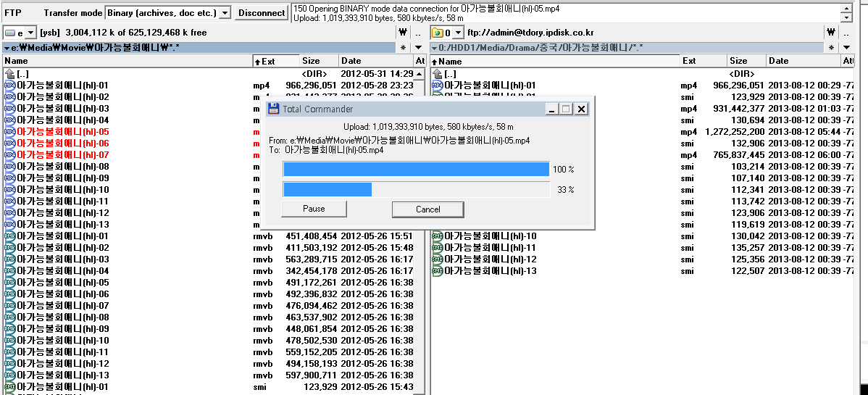Click the Disconnect button
The width and height of the screenshot is (868, 395).
pos(262,13)
